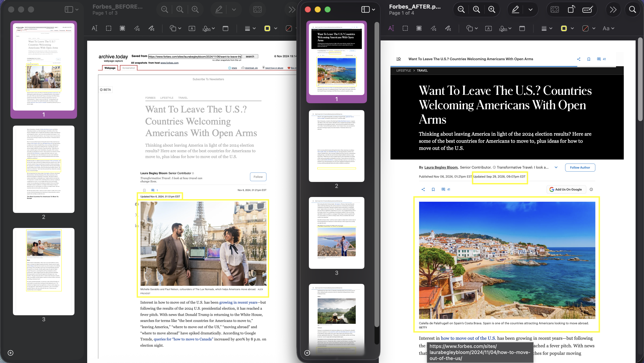Zoom in using Forbes_AFTER toolbar magnifier
Image resolution: width=644 pixels, height=363 pixels.
pyautogui.click(x=492, y=9)
